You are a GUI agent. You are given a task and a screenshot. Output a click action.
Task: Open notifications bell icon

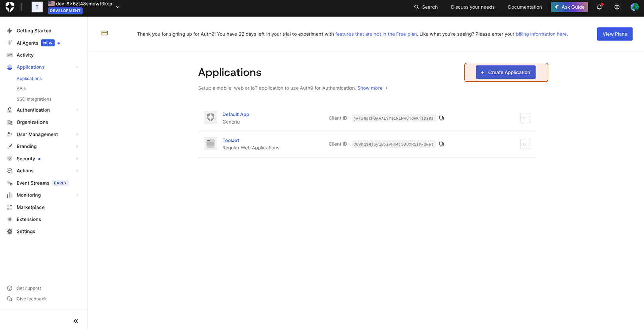600,7
